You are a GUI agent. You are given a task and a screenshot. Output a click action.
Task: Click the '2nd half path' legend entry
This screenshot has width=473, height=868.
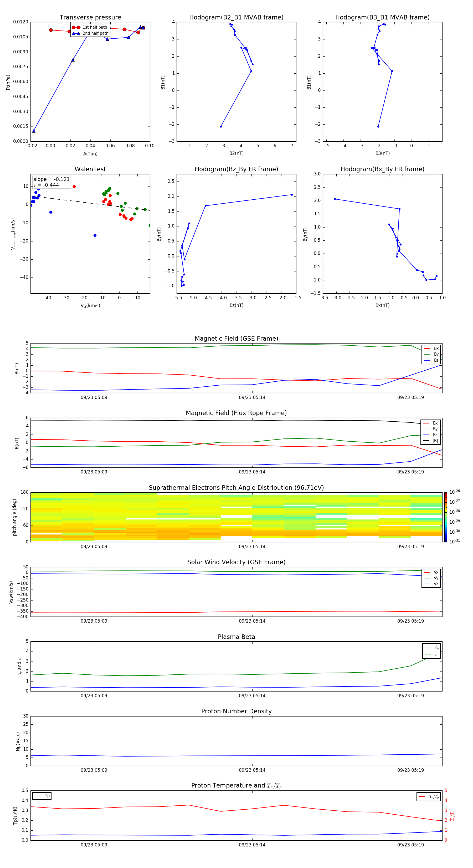[x=90, y=33]
